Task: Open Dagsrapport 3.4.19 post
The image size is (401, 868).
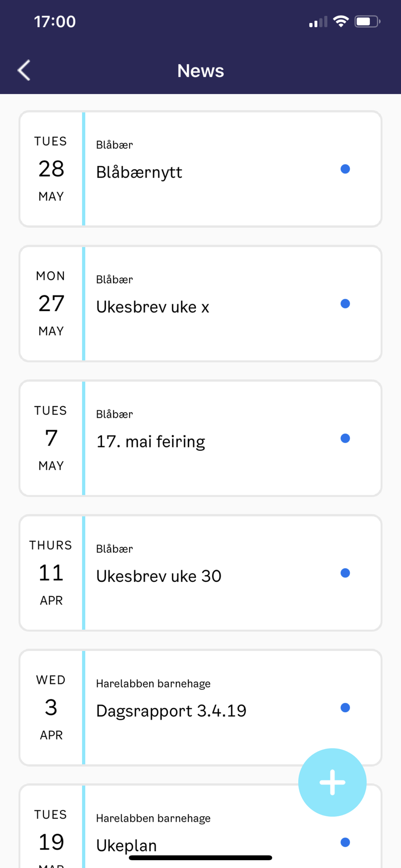Action: (200, 707)
